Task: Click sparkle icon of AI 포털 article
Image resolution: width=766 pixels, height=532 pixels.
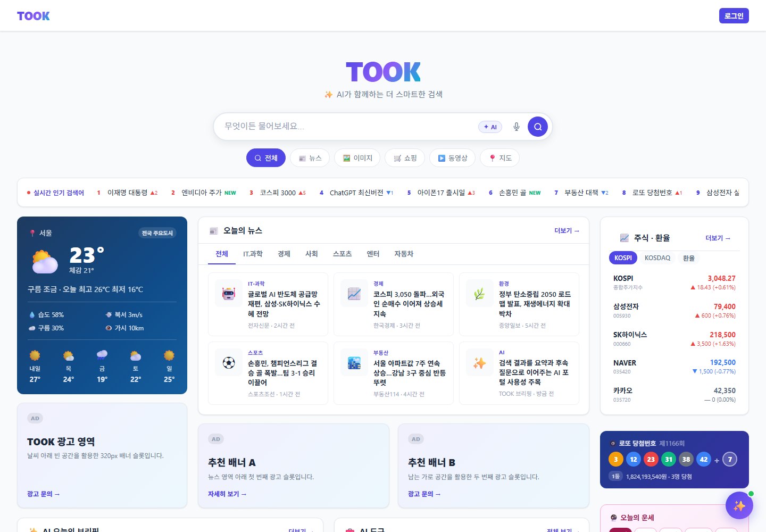Action: [x=480, y=362]
